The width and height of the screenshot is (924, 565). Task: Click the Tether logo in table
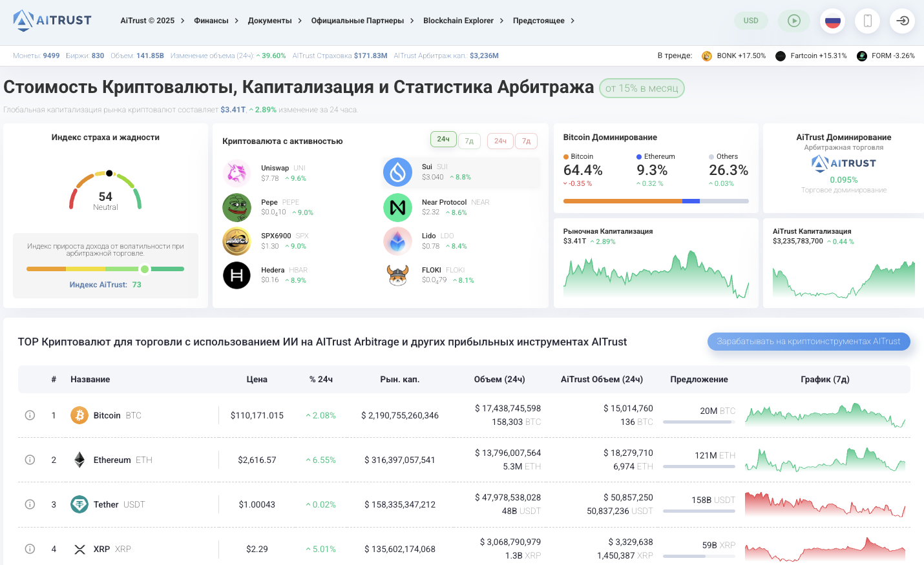[79, 504]
